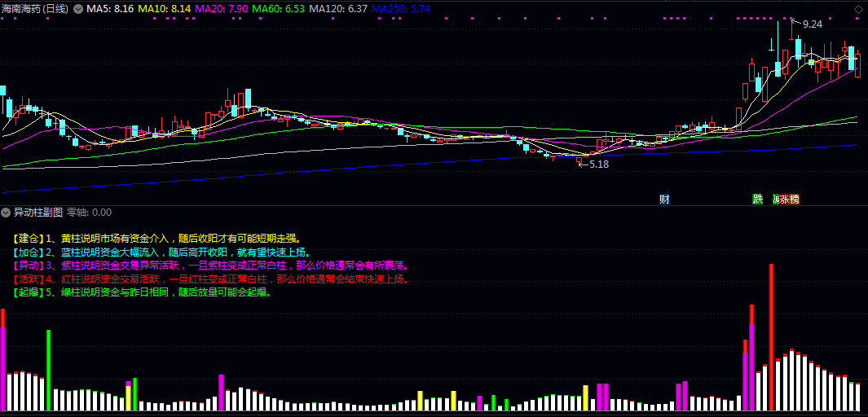Click the yellow 【建仓】 legend line
868x417 pixels.
(156, 239)
